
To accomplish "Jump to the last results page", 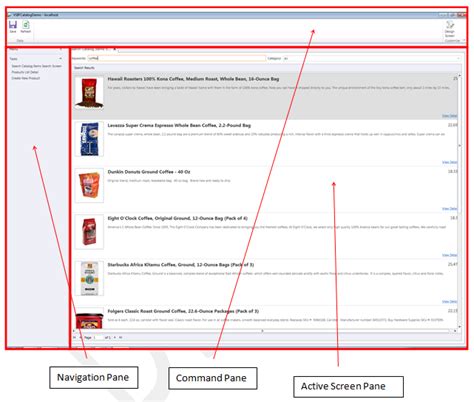I will 120,337.
